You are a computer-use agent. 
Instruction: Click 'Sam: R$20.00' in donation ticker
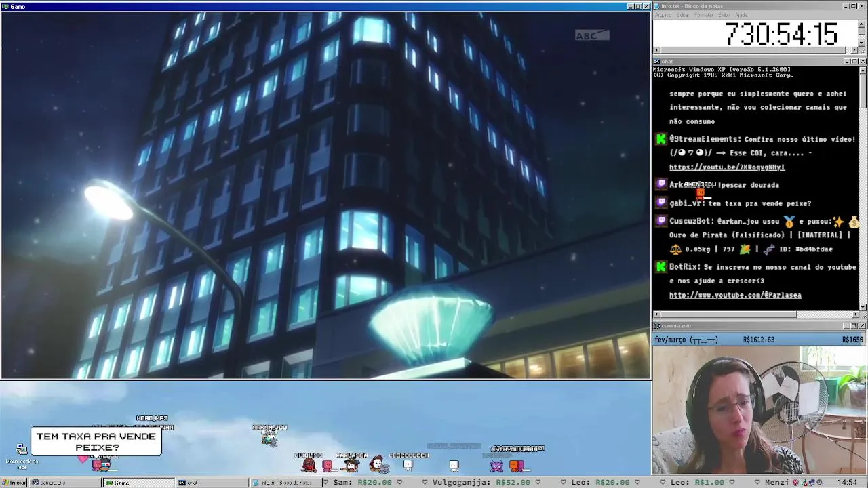363,482
